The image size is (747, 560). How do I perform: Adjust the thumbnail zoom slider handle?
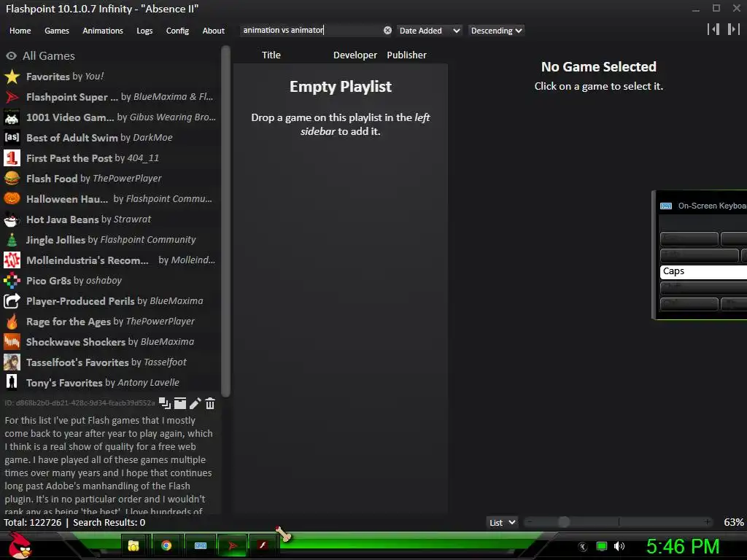[564, 522]
